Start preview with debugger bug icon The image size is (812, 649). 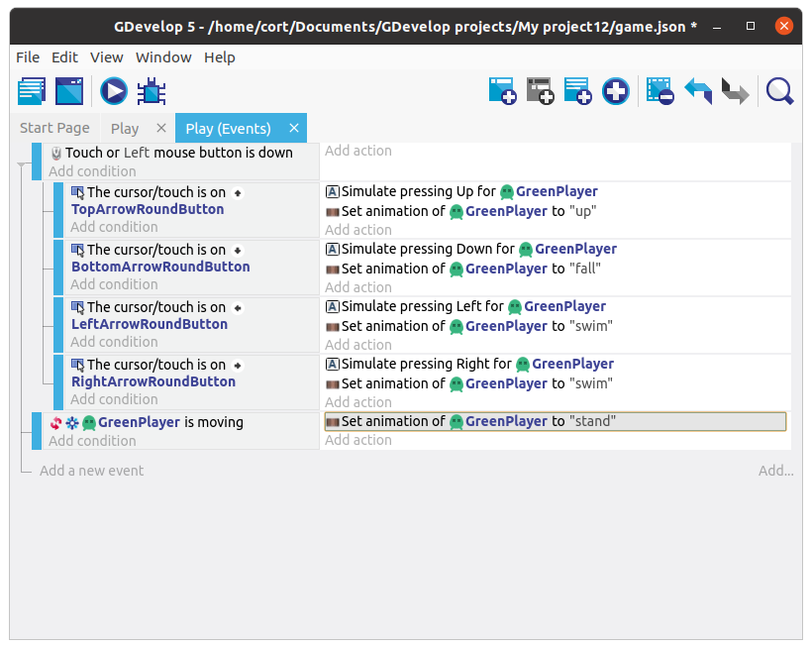pyautogui.click(x=152, y=91)
